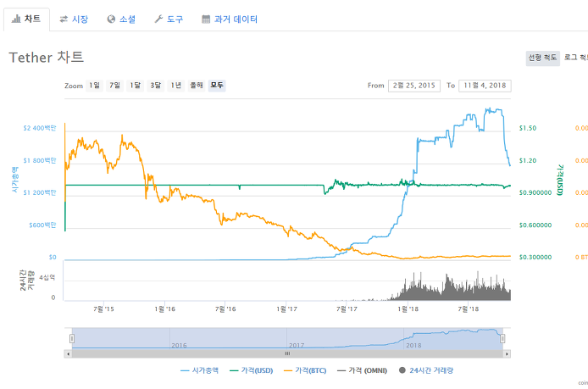Screen dimensions: 588x389
Task: Click the 7월 '18 axis label
Action: pyautogui.click(x=469, y=309)
